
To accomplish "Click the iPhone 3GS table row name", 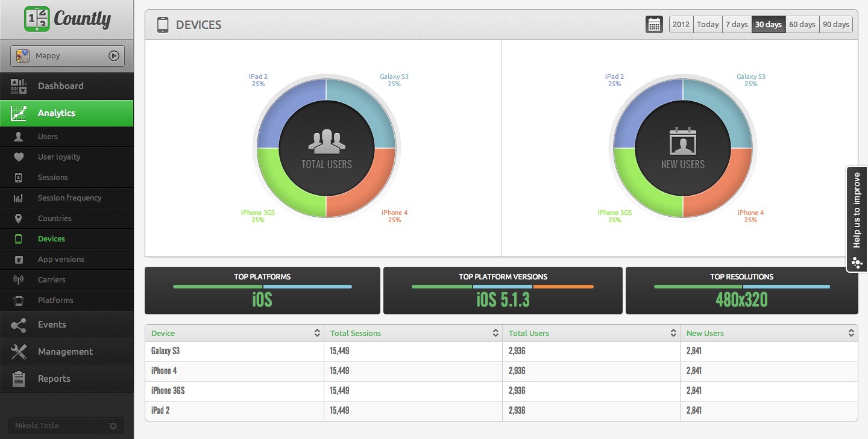I will click(168, 391).
